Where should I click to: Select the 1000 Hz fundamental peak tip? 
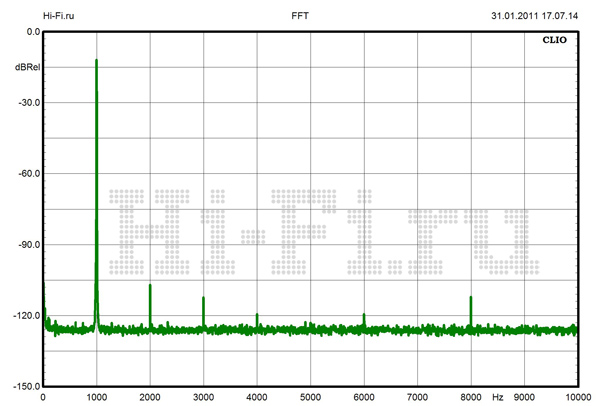96,61
